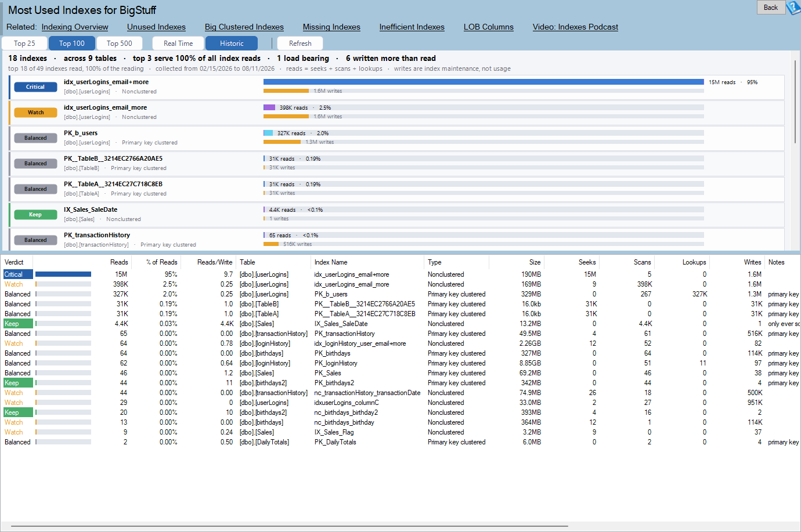Click the Refresh button
The image size is (801, 532).
pyautogui.click(x=300, y=44)
